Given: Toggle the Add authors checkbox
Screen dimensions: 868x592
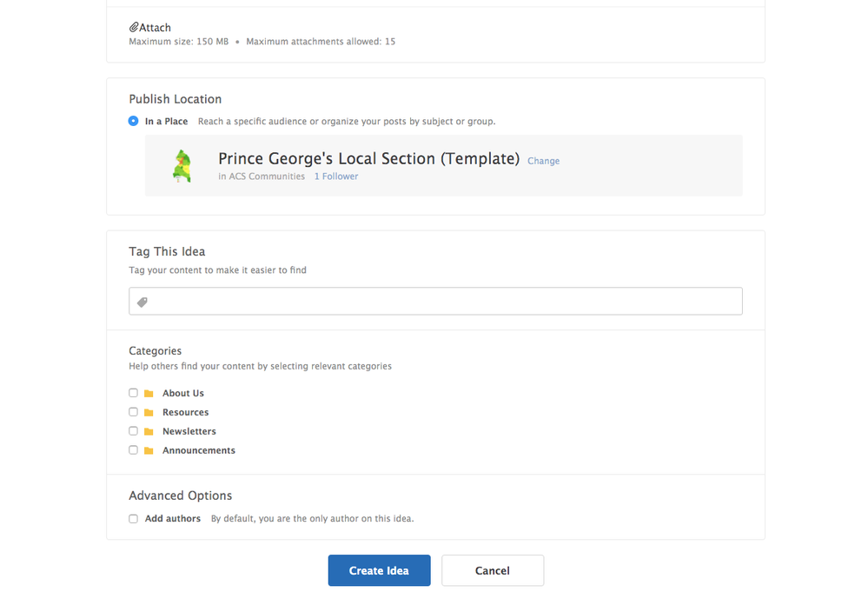Looking at the screenshot, I should click(133, 519).
